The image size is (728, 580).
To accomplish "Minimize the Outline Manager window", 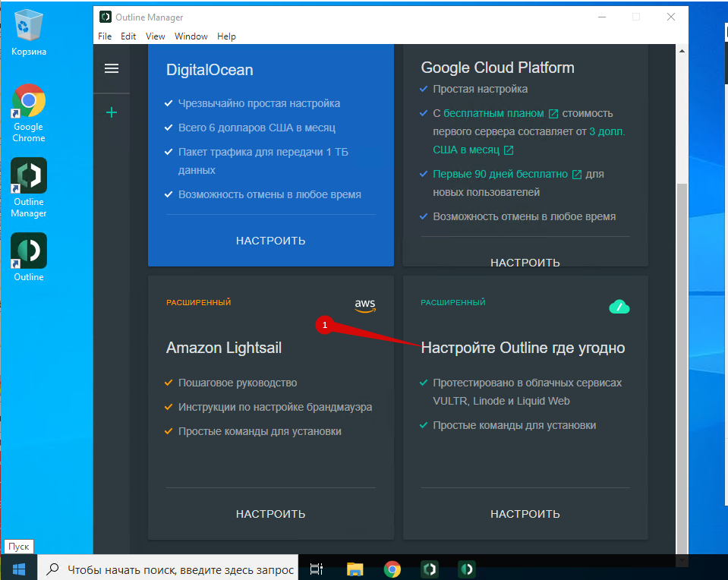I will coord(602,17).
